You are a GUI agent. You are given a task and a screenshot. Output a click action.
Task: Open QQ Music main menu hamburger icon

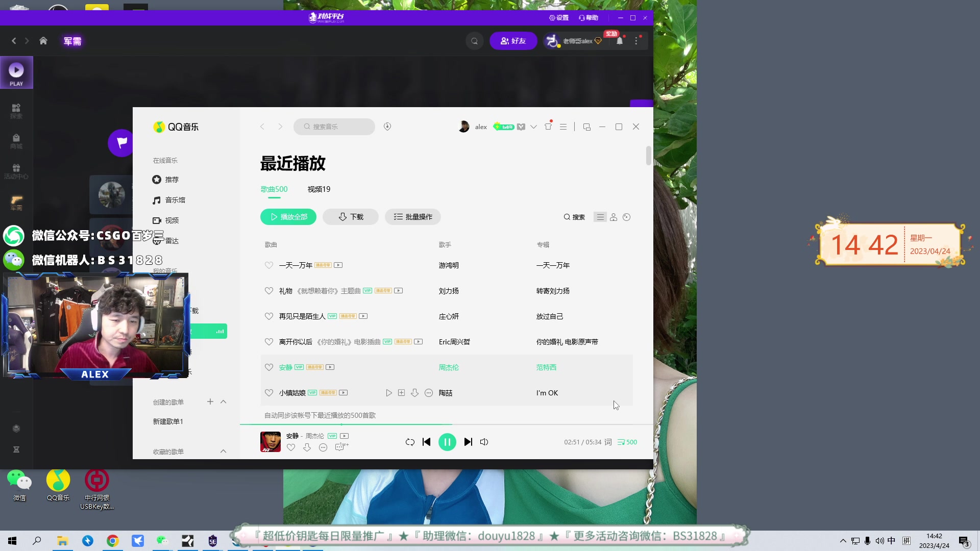(x=563, y=127)
